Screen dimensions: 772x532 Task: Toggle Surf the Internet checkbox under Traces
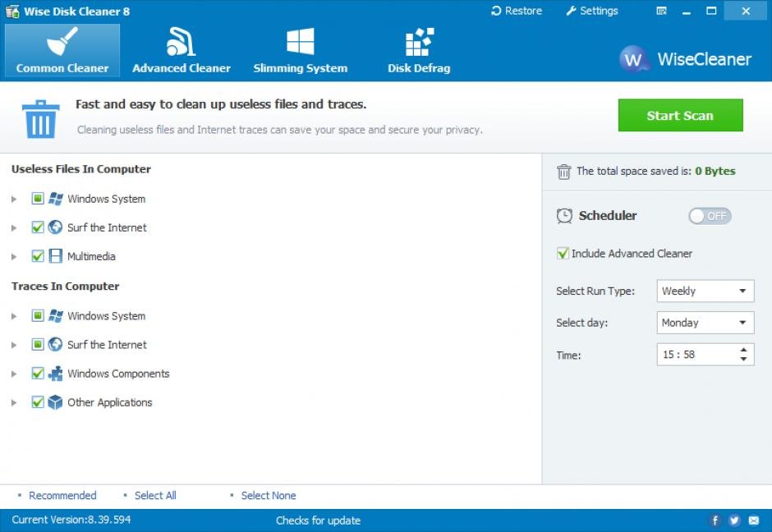38,344
